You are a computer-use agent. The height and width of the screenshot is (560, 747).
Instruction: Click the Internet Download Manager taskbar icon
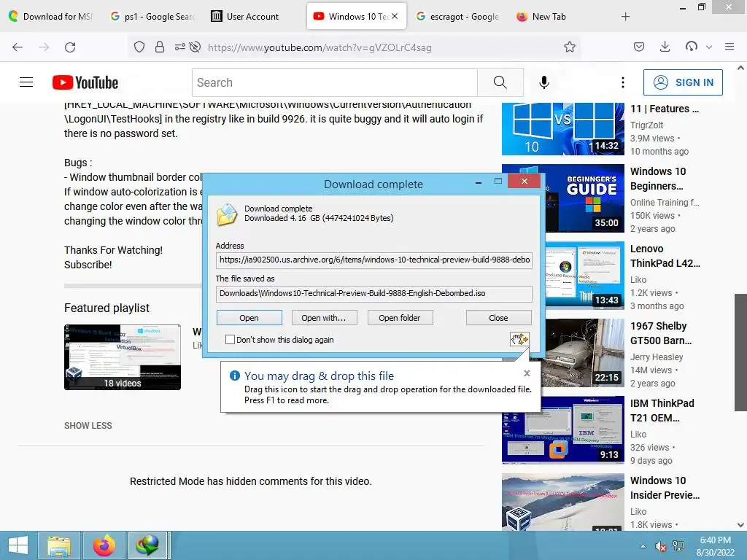[x=147, y=545]
